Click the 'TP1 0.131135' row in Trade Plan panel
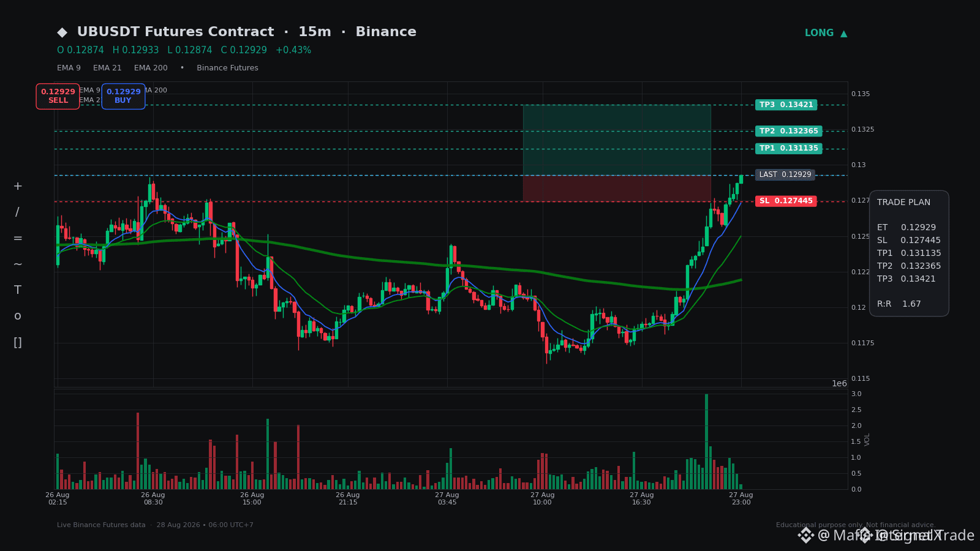 [909, 253]
